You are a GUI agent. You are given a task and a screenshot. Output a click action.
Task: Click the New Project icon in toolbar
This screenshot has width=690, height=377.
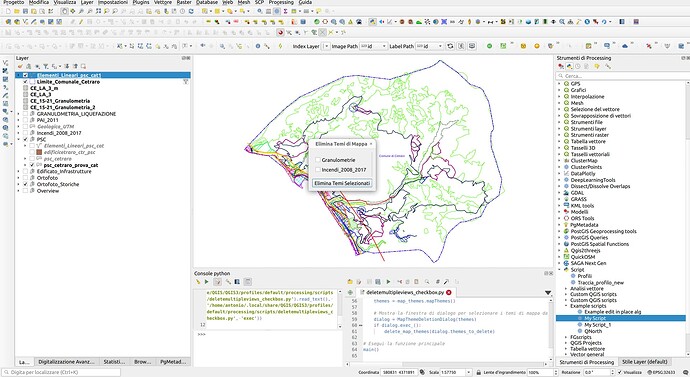click(8, 11)
